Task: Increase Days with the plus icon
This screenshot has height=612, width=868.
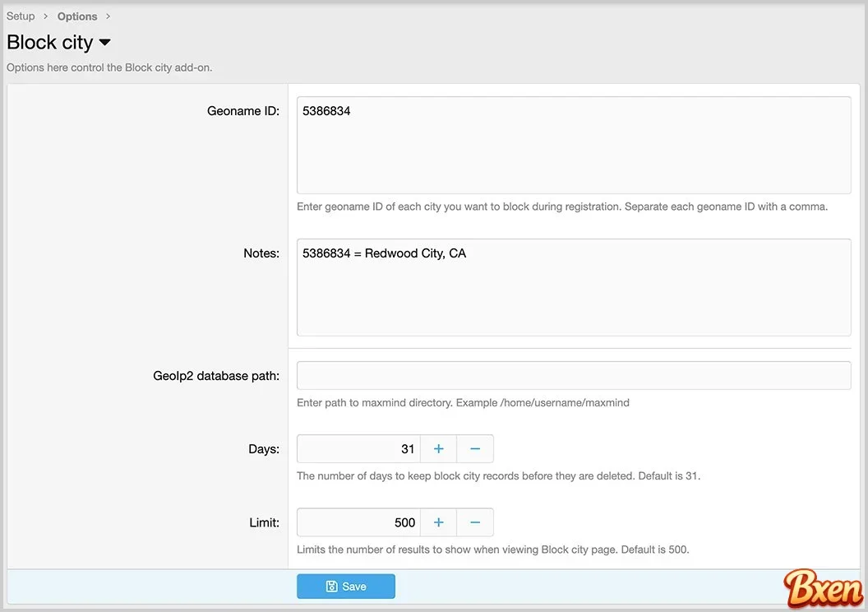Action: tap(438, 449)
